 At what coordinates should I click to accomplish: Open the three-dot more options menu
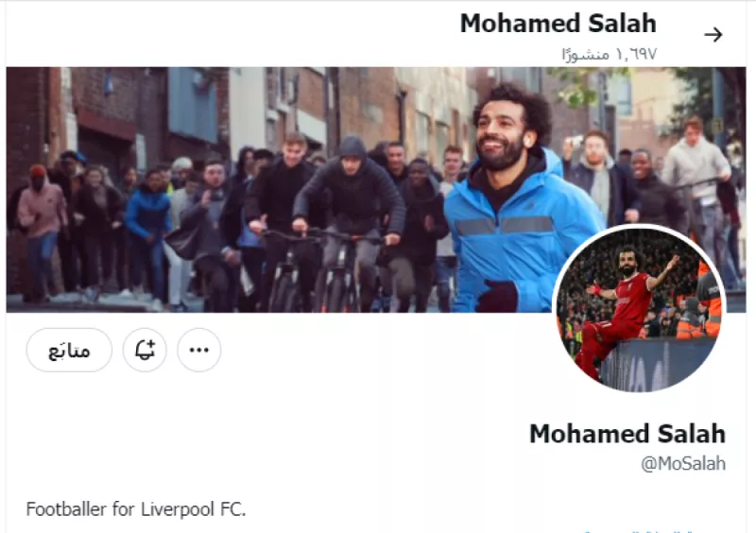198,351
